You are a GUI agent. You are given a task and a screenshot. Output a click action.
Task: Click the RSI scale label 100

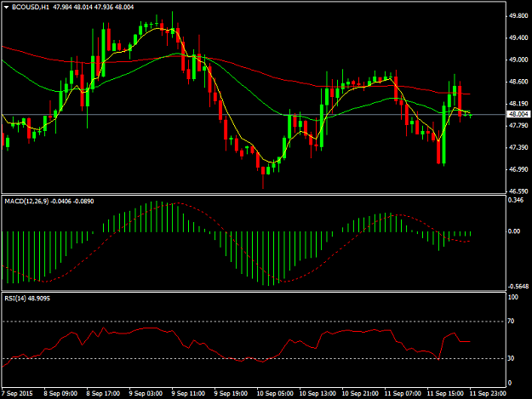(513, 297)
